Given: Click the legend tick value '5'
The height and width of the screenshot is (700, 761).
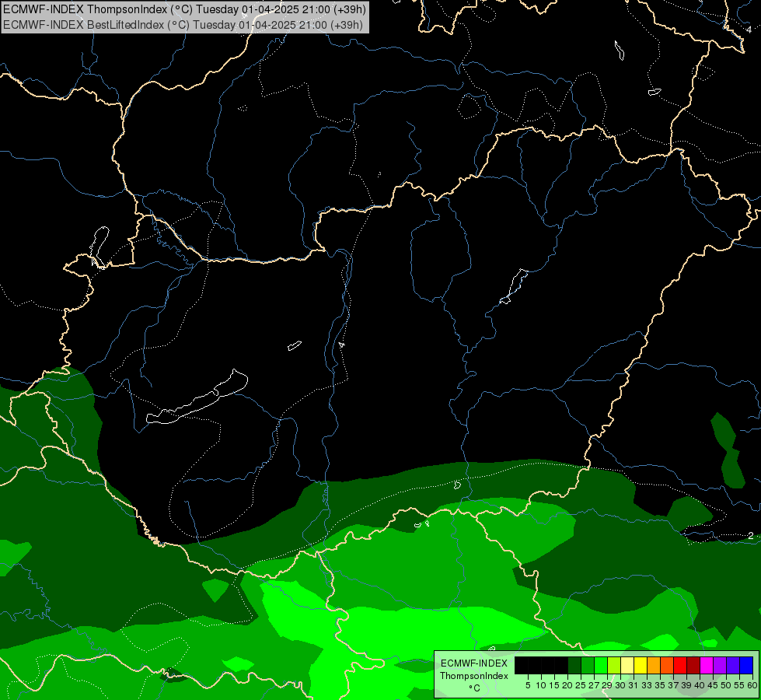Looking at the screenshot, I should point(528,685).
